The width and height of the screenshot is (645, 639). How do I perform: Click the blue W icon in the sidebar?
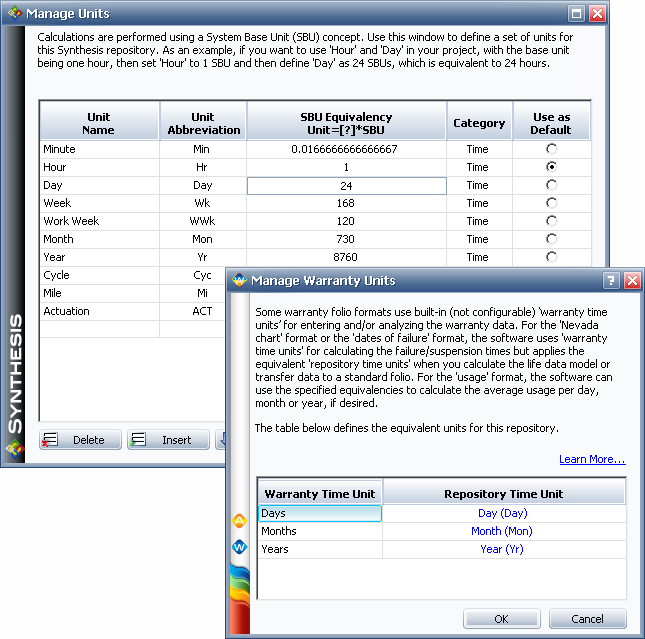click(x=239, y=547)
